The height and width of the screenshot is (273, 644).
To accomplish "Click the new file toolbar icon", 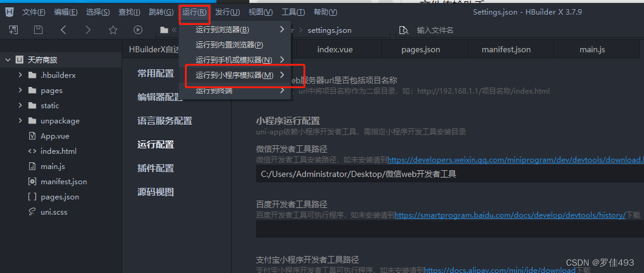I will click(13, 30).
